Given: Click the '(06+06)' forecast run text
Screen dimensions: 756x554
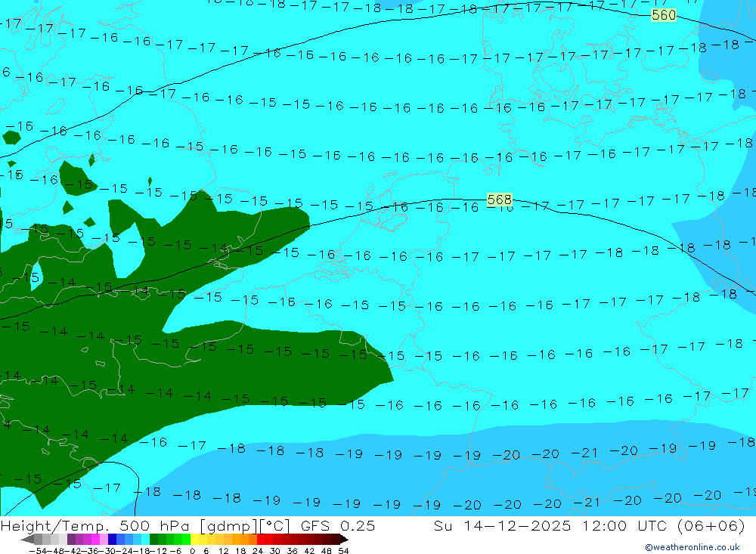Looking at the screenshot, I should 711,526.
